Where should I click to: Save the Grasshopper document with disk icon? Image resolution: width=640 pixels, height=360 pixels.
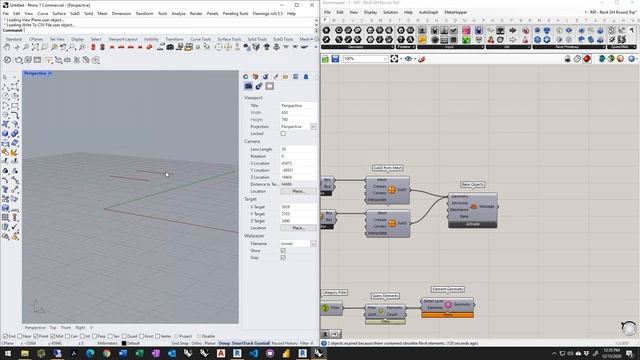pos(335,59)
